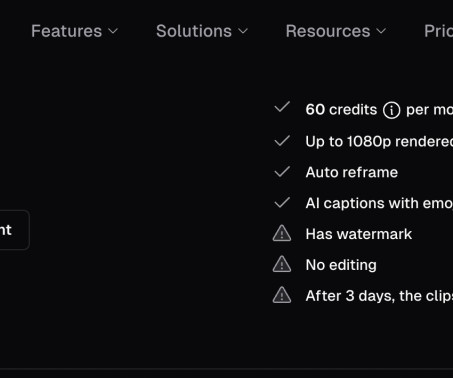Click the warning triangle next to No editing
Image resolution: width=453 pixels, height=378 pixels.
pyautogui.click(x=282, y=264)
